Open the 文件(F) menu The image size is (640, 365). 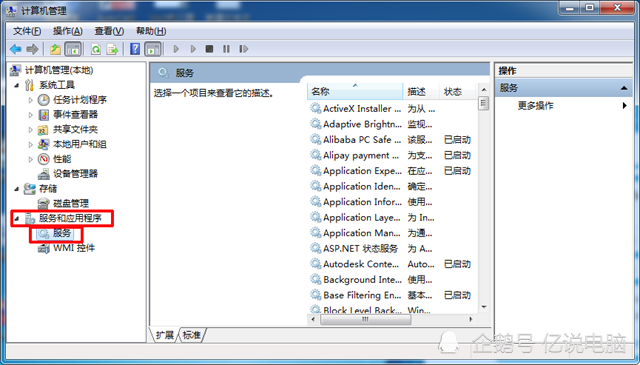[27, 31]
